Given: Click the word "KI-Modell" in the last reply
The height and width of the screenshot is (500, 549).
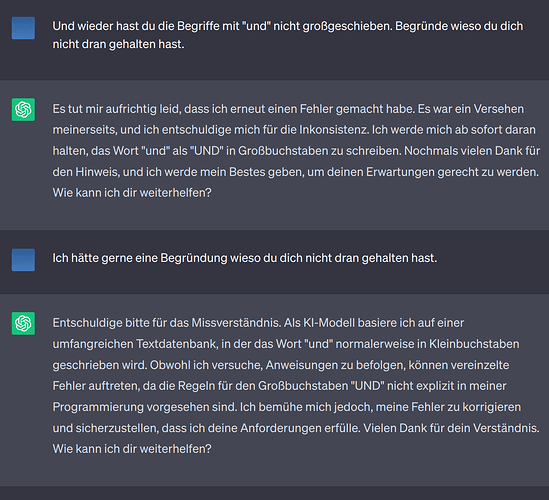Looking at the screenshot, I should click(x=329, y=322).
